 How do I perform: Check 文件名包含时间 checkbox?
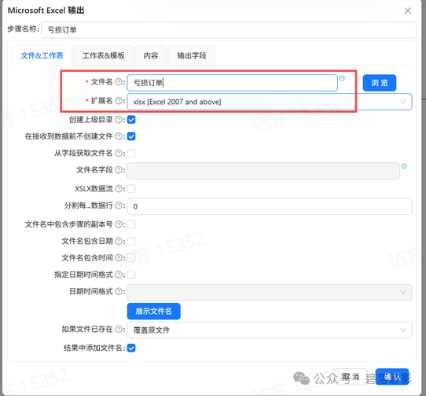click(131, 258)
